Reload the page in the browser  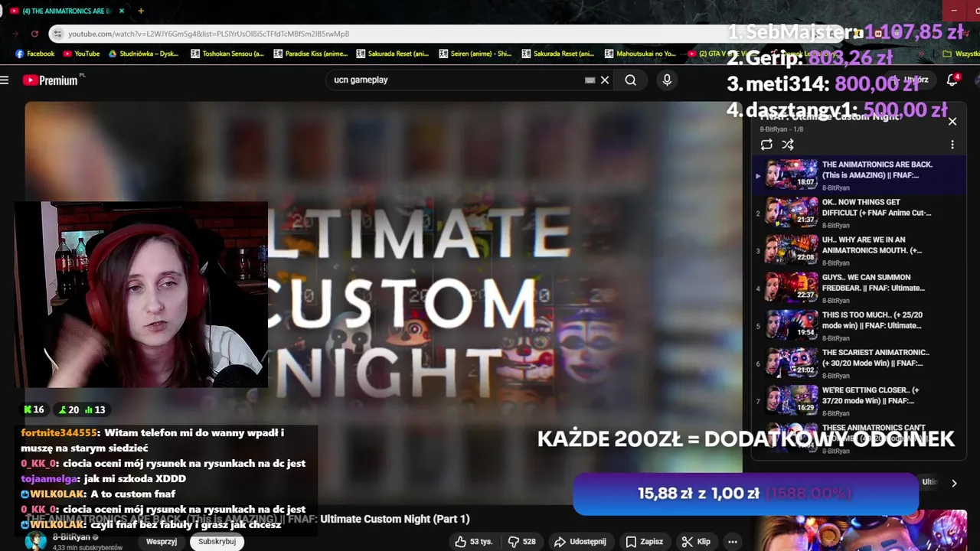(34, 34)
